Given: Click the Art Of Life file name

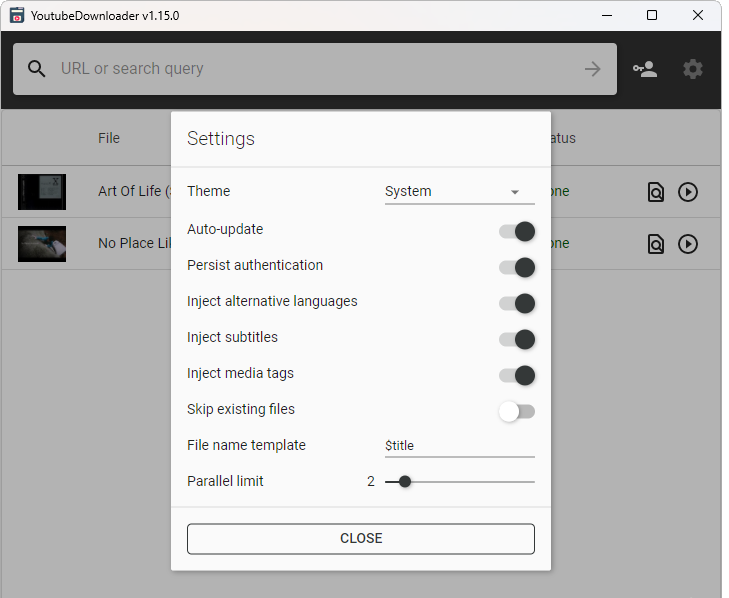Looking at the screenshot, I should pyautogui.click(x=134, y=191).
